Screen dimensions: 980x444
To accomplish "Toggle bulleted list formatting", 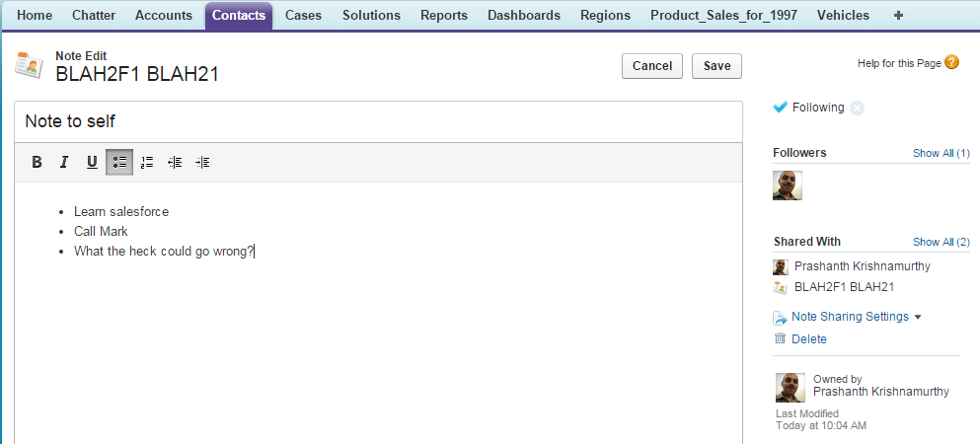I will (x=119, y=163).
